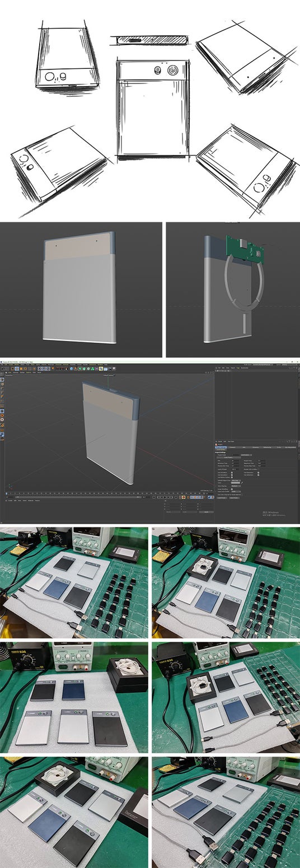Click the Load Preset button
300x868 pixels.
(x=221, y=498)
